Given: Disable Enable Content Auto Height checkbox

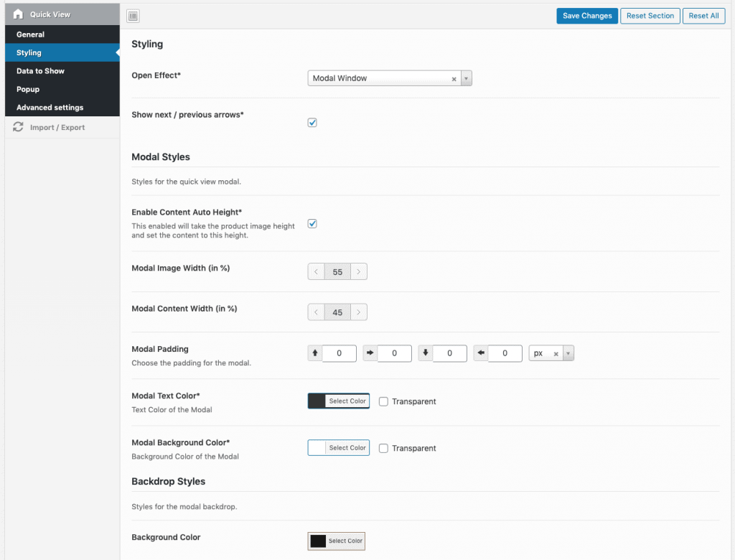Looking at the screenshot, I should [312, 224].
